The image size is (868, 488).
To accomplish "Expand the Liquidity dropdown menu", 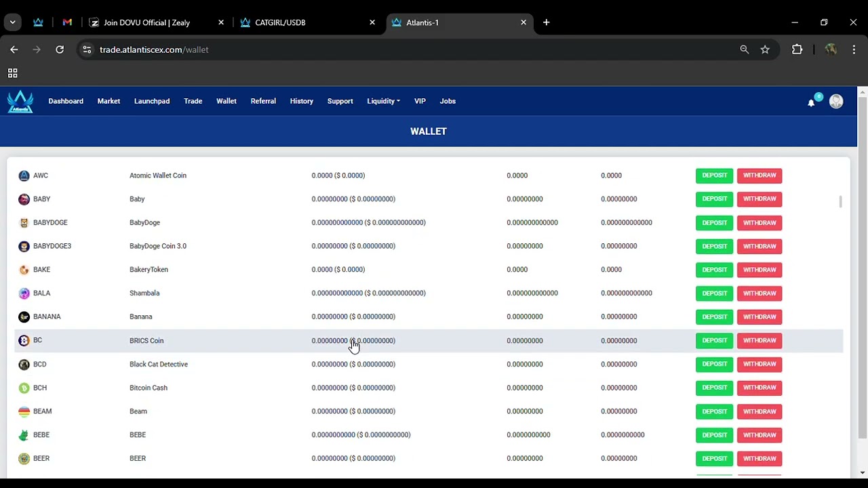I will pyautogui.click(x=383, y=101).
